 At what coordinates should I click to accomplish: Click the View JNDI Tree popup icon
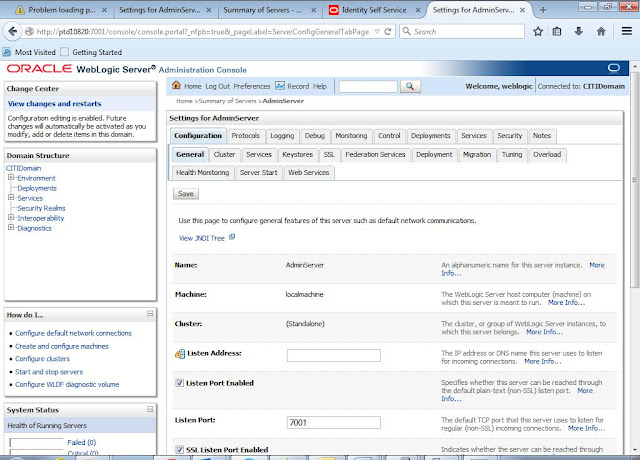tap(232, 237)
